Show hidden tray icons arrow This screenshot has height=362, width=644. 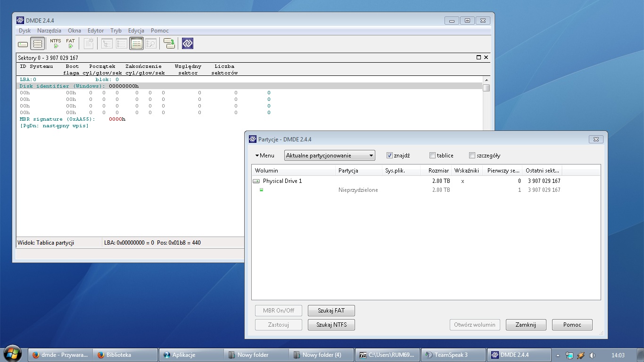[558, 355]
